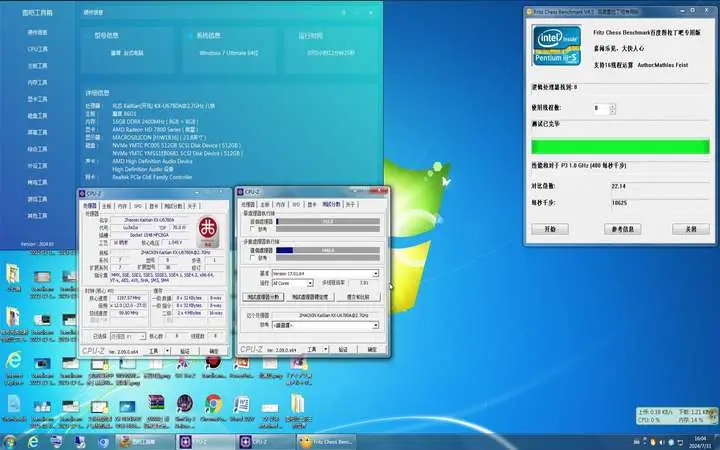Image resolution: width=720 pixels, height=450 pixels.
Task: Click Fritz relative score value 22.14
Action: (619, 186)
